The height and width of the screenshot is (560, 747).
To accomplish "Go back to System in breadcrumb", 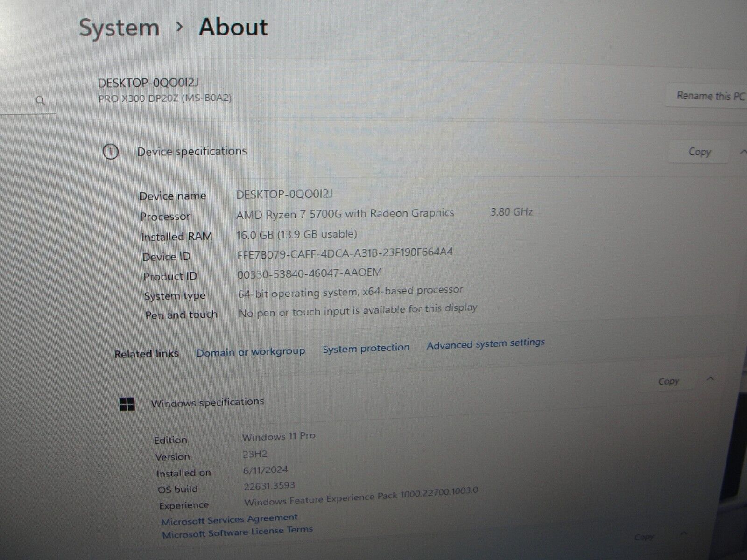I will pyautogui.click(x=119, y=27).
